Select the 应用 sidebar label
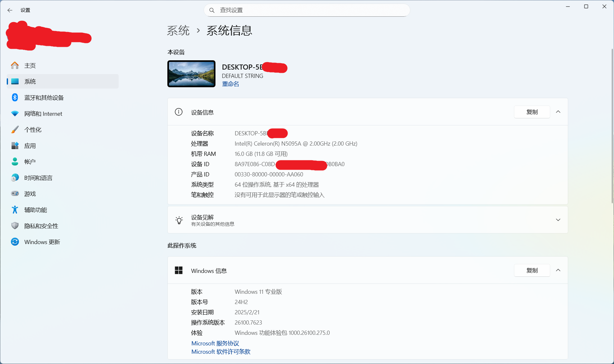 tap(30, 146)
